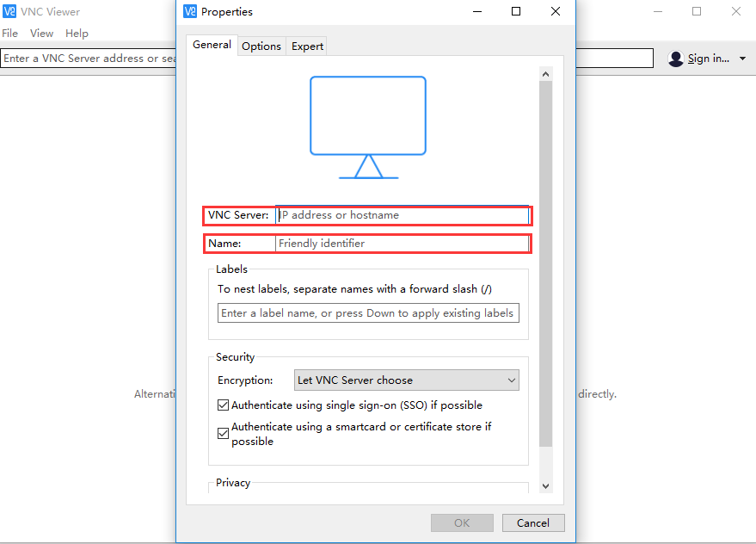756x544 pixels.
Task: Close the Properties dialog with the X
Action: [x=556, y=11]
